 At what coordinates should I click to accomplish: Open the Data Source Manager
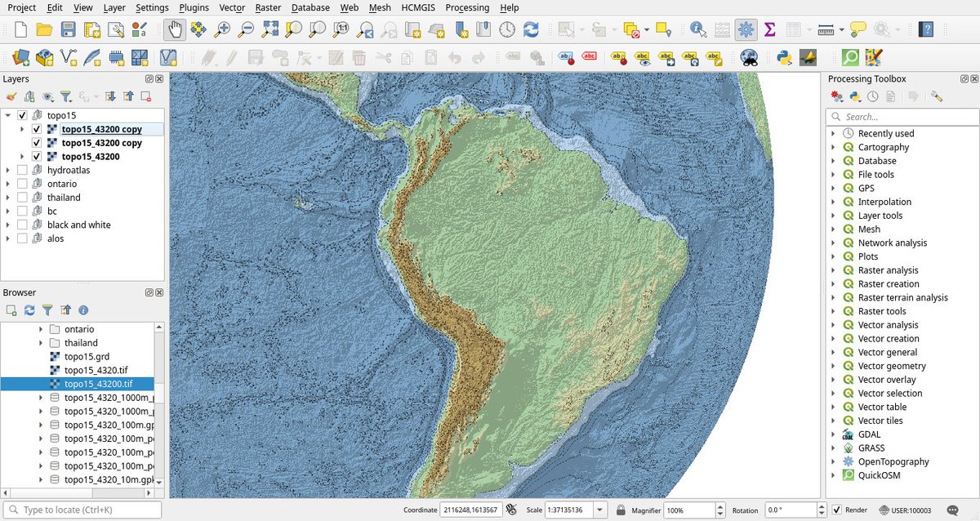(21, 58)
